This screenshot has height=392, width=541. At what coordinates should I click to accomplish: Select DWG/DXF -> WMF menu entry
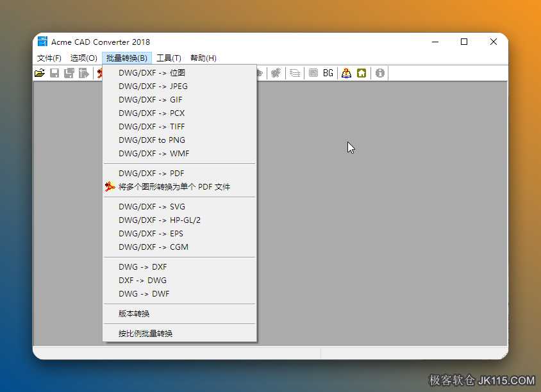(179, 154)
